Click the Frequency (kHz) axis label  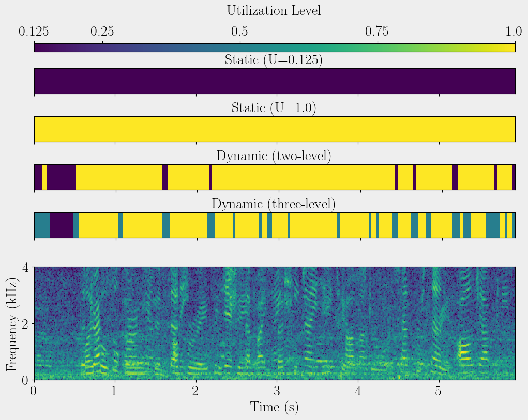click(12, 323)
